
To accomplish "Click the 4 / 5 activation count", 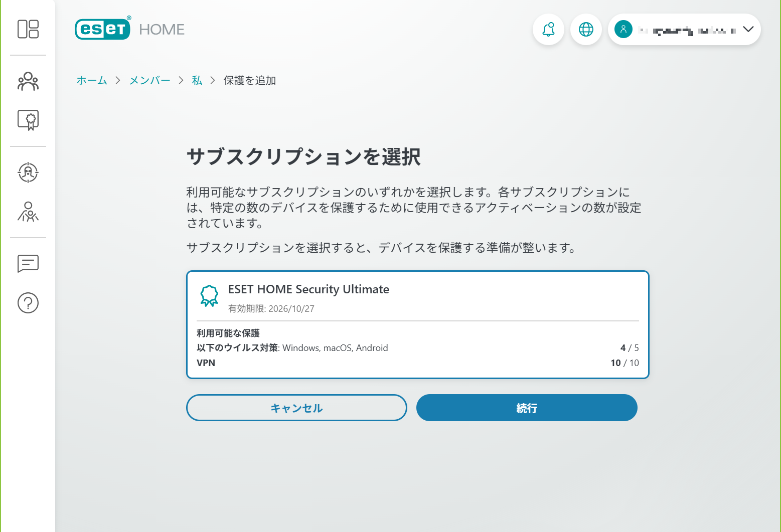I will (x=630, y=348).
